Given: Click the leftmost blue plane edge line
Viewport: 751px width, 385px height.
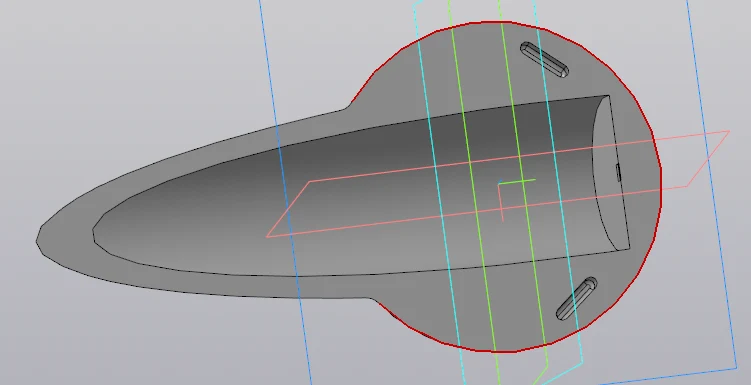Looking at the screenshot, I should point(285,192).
